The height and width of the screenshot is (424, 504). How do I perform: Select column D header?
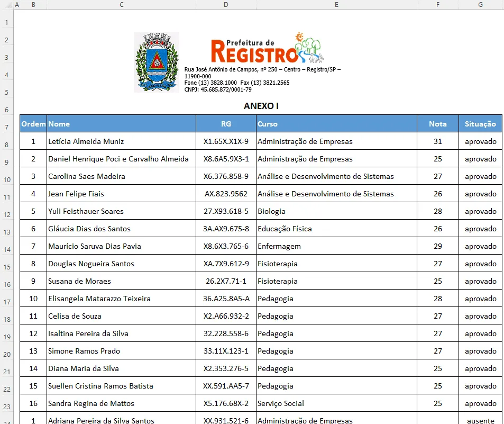pos(226,5)
